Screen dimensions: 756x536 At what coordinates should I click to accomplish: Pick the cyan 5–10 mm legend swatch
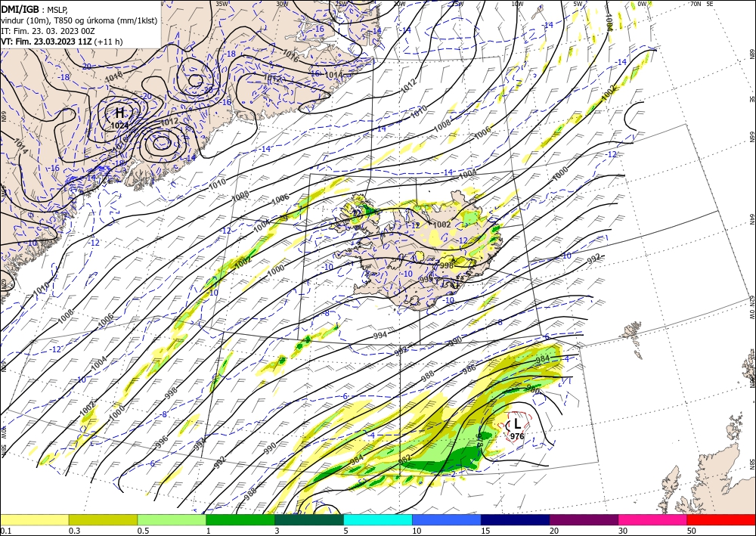(378, 520)
